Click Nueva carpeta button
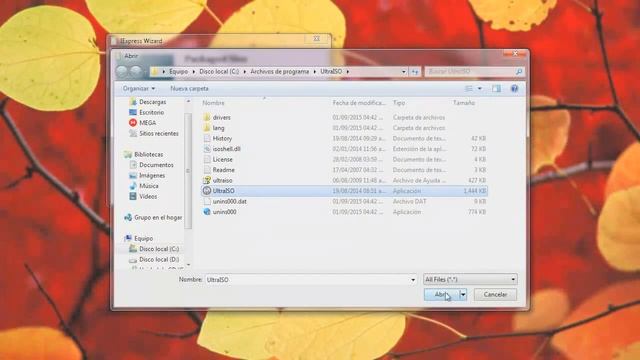640x360 pixels. coord(189,89)
